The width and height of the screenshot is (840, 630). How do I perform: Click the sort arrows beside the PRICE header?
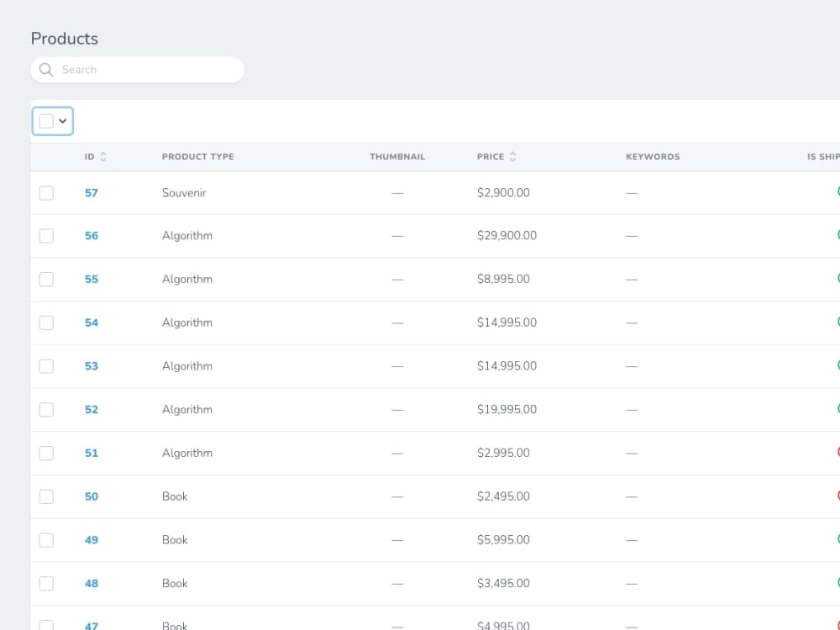pyautogui.click(x=510, y=155)
